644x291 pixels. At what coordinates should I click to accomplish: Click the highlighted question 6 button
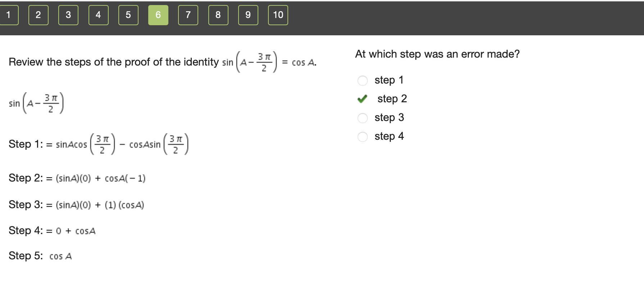[158, 15]
